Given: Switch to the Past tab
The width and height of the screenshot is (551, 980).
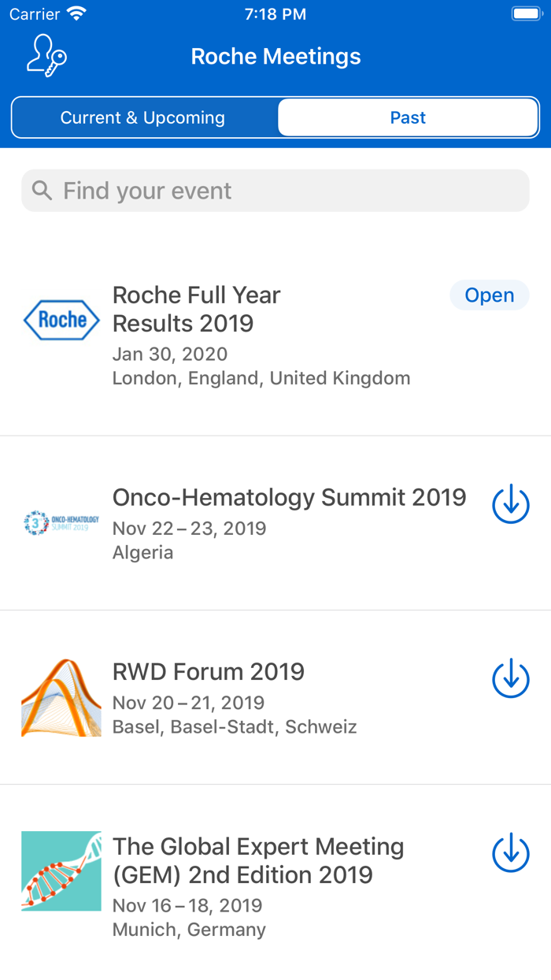Looking at the screenshot, I should click(x=408, y=117).
